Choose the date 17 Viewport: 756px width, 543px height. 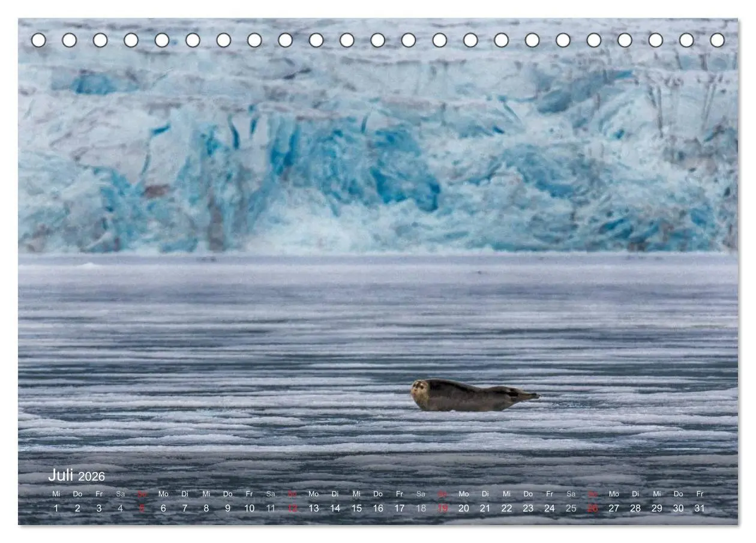pyautogui.click(x=400, y=508)
